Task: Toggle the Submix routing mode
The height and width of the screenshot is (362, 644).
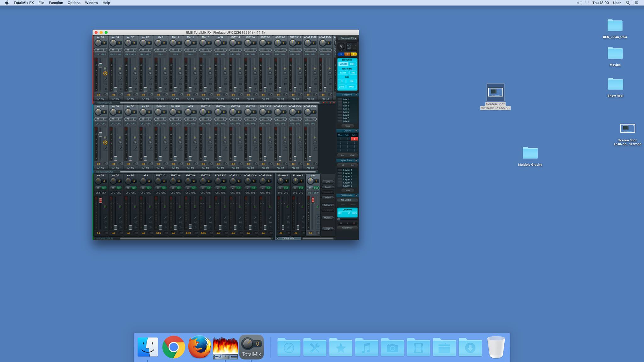Action: pyautogui.click(x=343, y=64)
